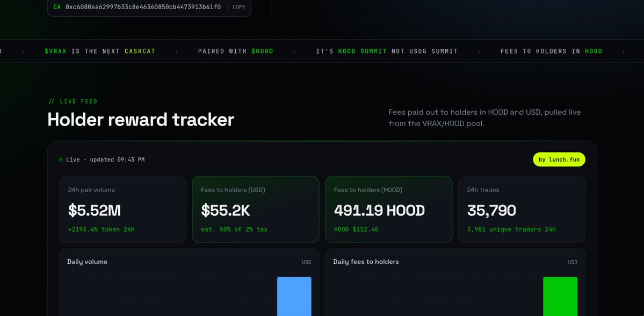Image resolution: width=644 pixels, height=316 pixels.
Task: Open the 'by lunch.fun' badge
Action: point(559,160)
